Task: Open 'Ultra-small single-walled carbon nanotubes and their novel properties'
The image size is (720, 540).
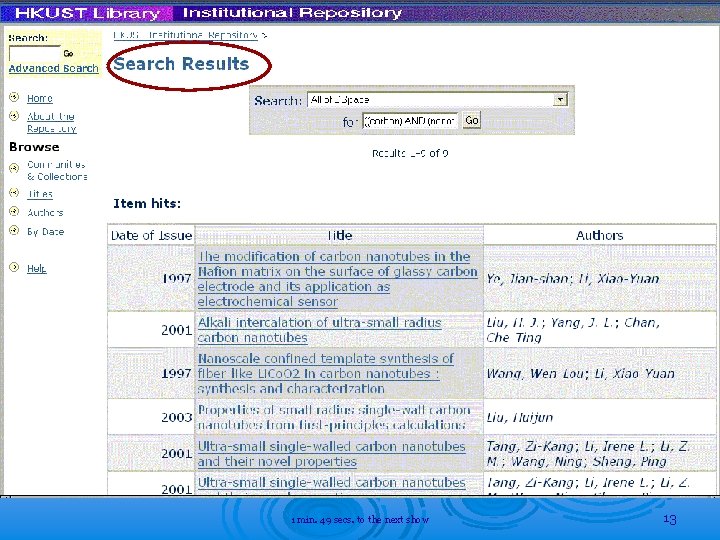Action: [332, 454]
